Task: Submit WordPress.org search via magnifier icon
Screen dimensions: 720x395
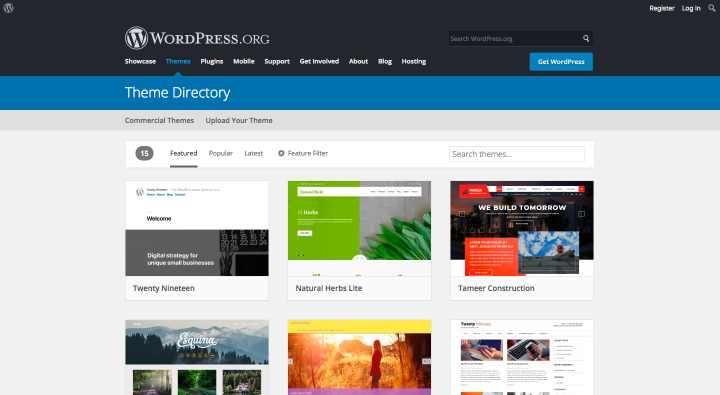Action: pyautogui.click(x=586, y=39)
